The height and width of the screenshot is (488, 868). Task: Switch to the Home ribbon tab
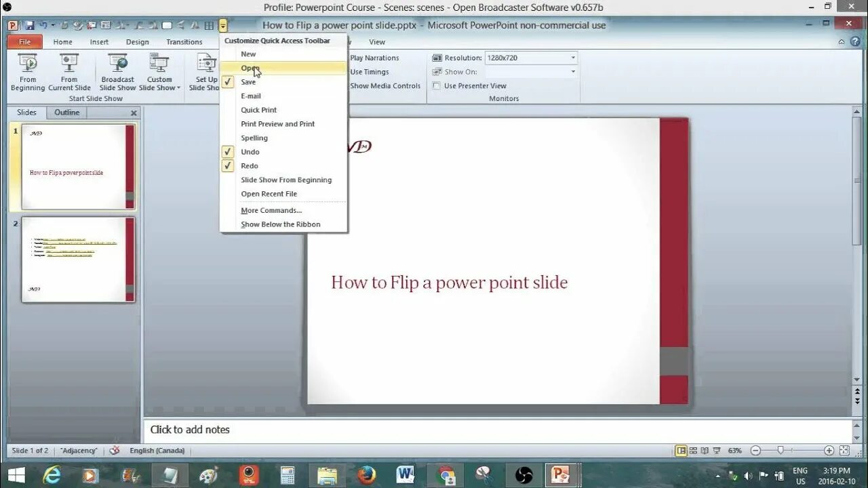point(62,42)
